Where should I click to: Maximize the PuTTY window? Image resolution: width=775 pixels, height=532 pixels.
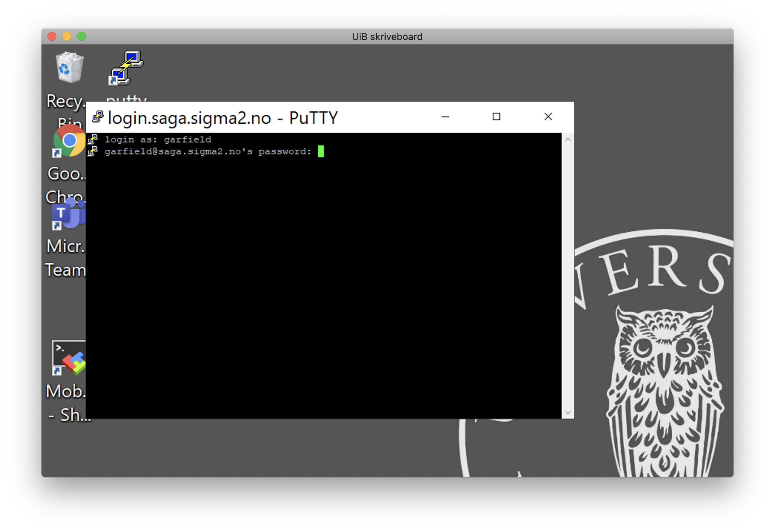coord(496,117)
